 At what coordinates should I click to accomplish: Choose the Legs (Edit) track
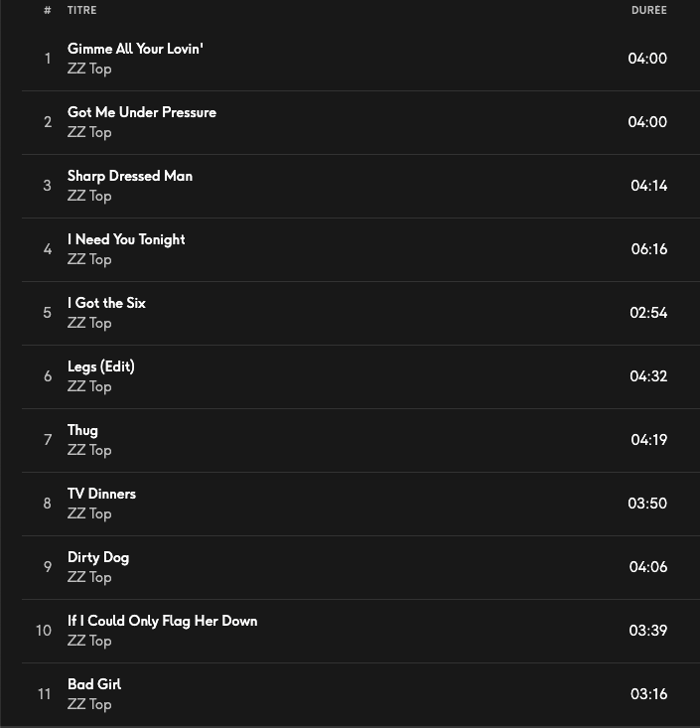coord(100,366)
